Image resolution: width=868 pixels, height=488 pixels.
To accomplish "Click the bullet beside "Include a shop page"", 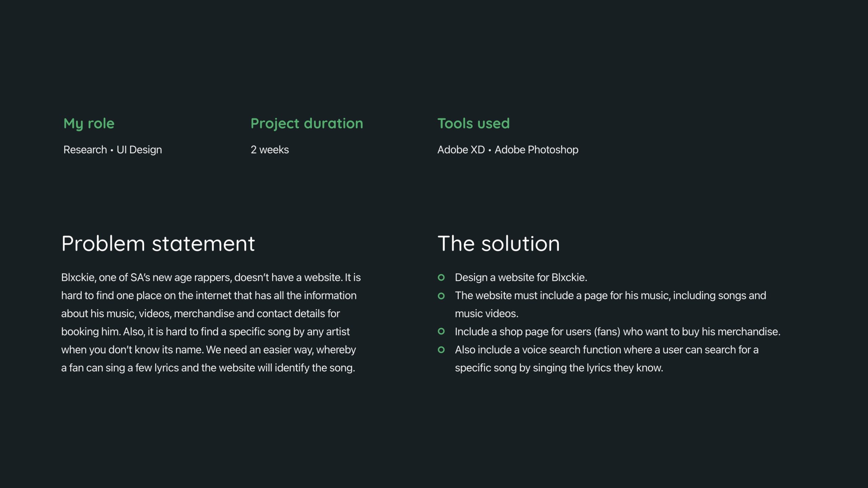I will (x=441, y=331).
